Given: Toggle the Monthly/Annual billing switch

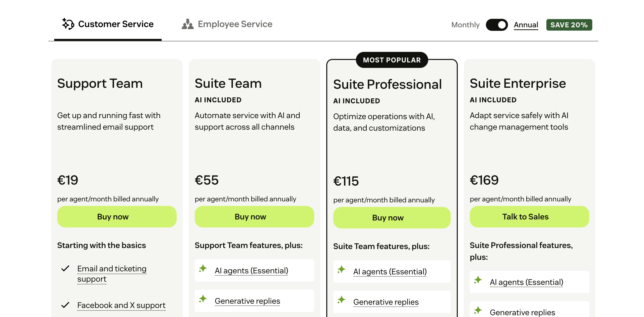Looking at the screenshot, I should coord(497,25).
